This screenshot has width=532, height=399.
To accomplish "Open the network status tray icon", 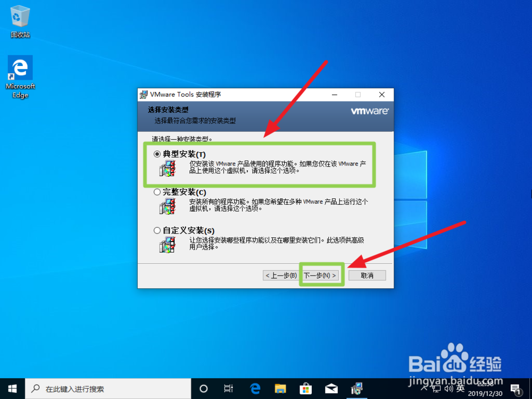I will pos(436,389).
